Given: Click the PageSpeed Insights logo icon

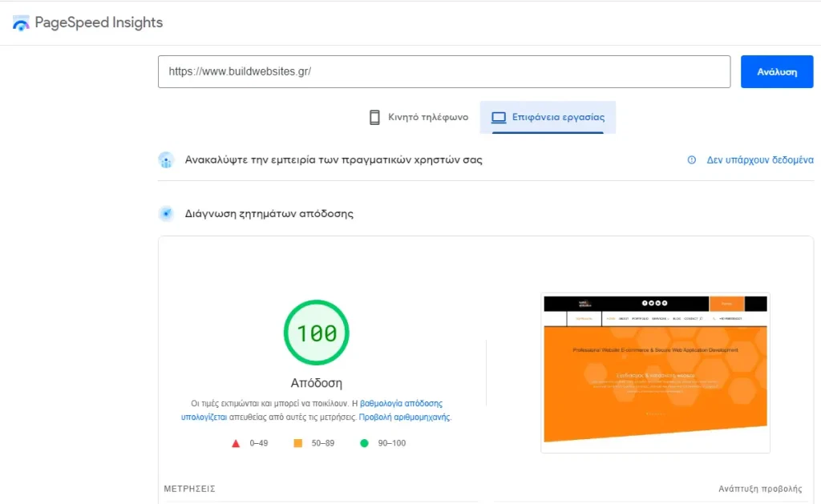Looking at the screenshot, I should tap(22, 23).
